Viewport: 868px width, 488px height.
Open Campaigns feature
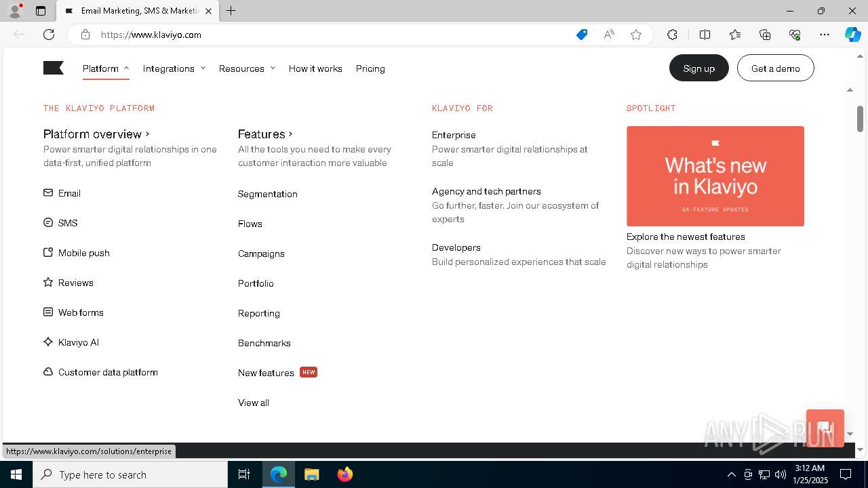pos(261,253)
